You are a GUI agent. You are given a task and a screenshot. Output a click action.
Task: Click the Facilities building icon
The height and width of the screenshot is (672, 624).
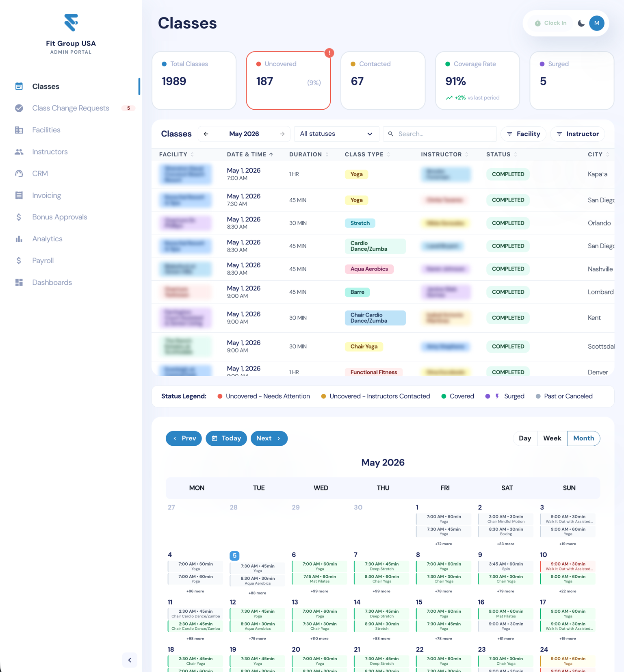19,130
